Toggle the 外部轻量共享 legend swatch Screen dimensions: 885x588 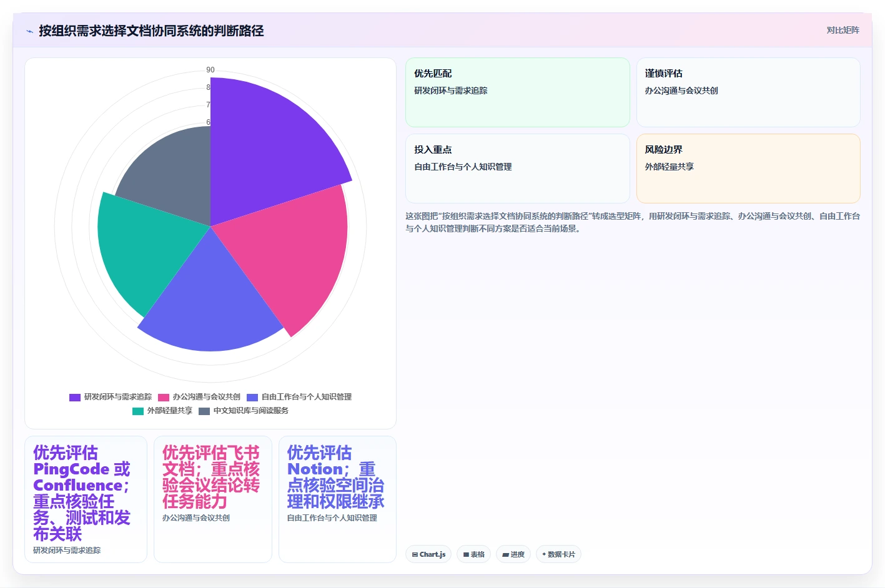tap(138, 411)
